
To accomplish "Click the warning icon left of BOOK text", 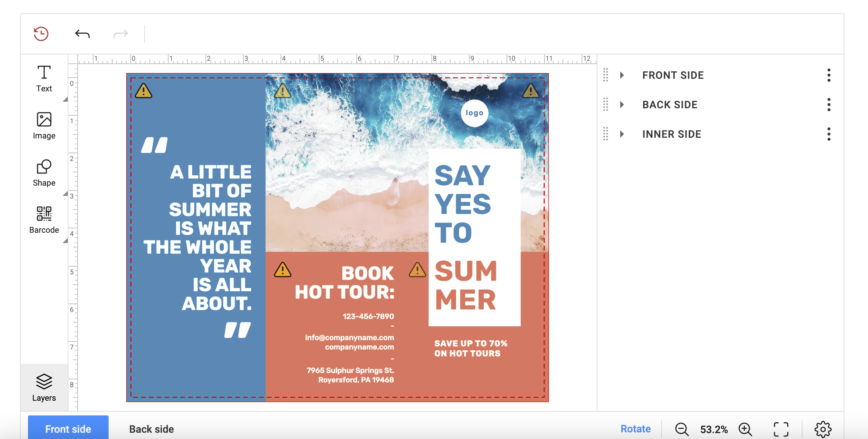I will click(283, 270).
